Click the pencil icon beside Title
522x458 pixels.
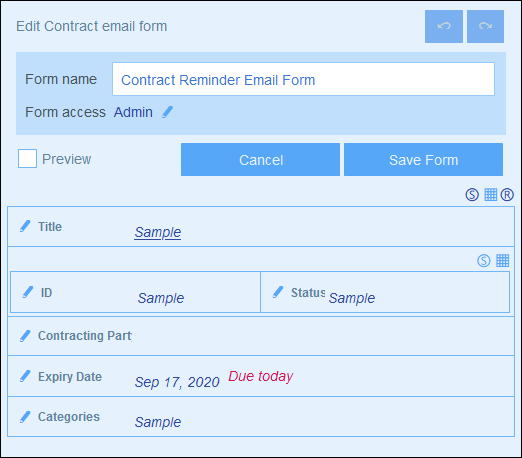[25, 226]
